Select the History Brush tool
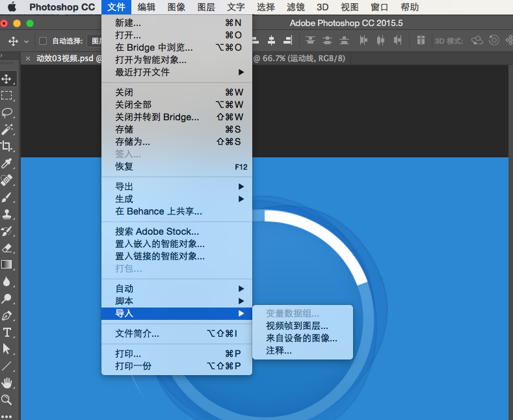Screen dimensions: 513x420 pyautogui.click(x=7, y=231)
